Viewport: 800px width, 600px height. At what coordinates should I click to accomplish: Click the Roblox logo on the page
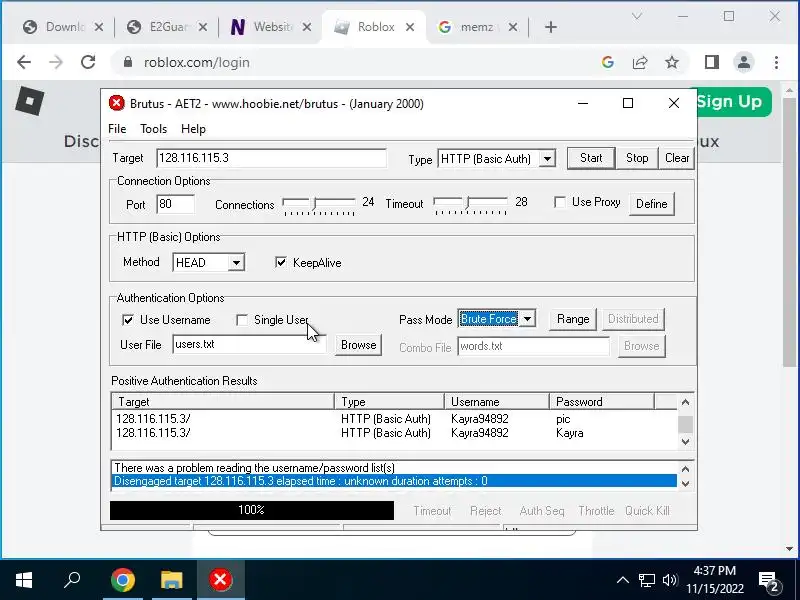pyautogui.click(x=30, y=101)
